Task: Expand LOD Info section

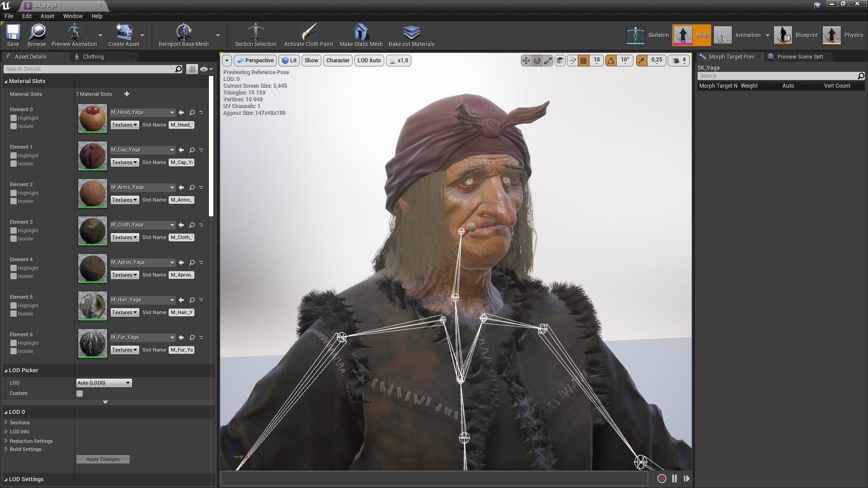Action: pyautogui.click(x=6, y=432)
